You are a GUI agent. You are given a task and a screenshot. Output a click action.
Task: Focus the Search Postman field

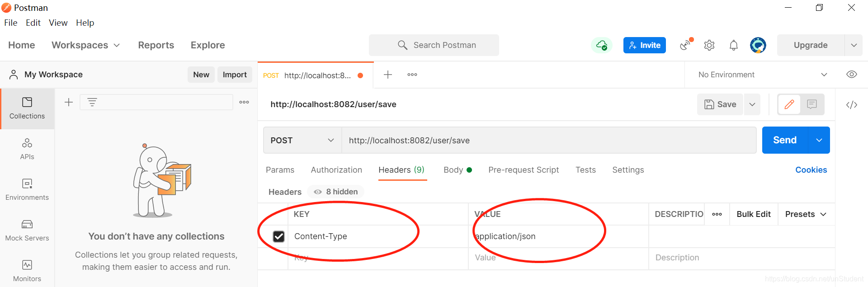coord(434,45)
